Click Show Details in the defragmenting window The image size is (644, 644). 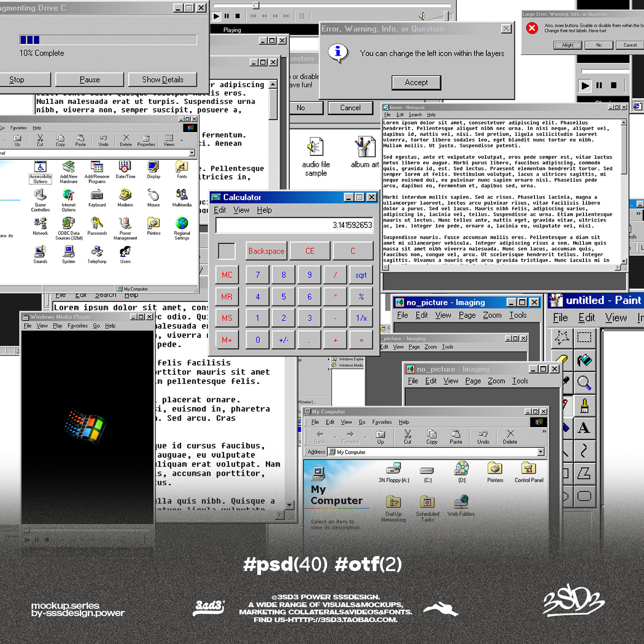(x=163, y=79)
